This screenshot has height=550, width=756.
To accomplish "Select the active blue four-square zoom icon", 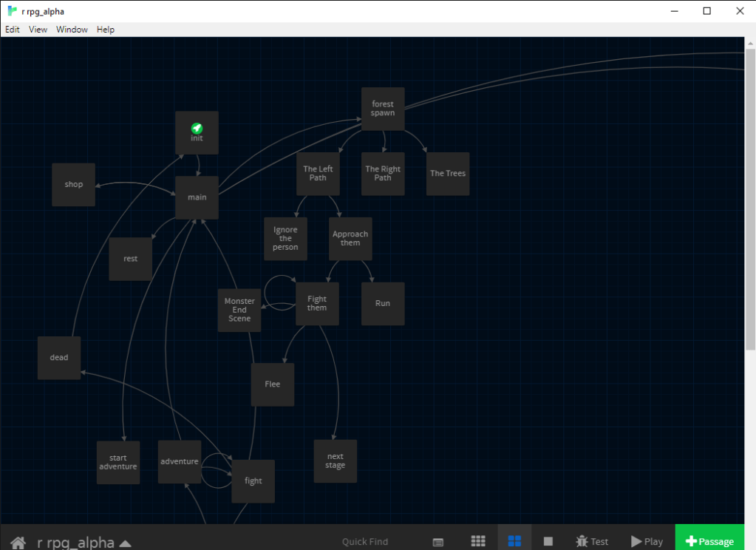I will pyautogui.click(x=514, y=541).
